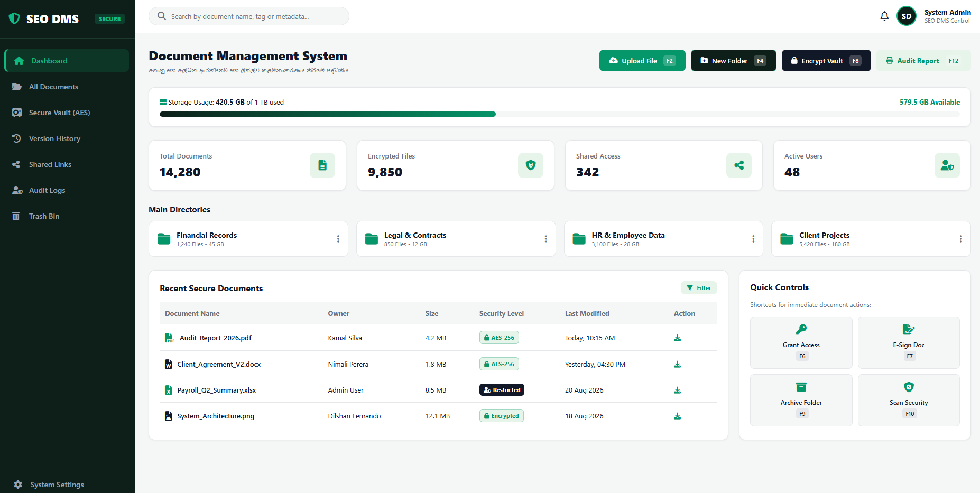Click the HR & Employee Data folder icon
The height and width of the screenshot is (493, 980).
click(579, 239)
